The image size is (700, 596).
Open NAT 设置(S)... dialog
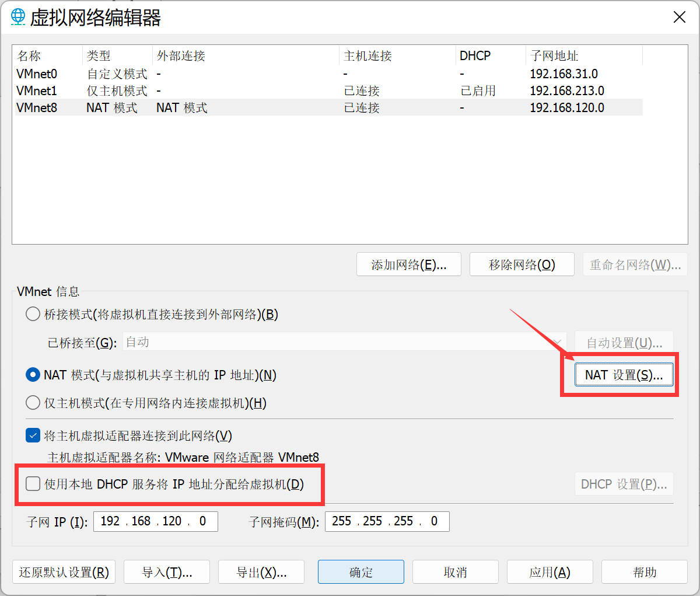[x=624, y=375]
